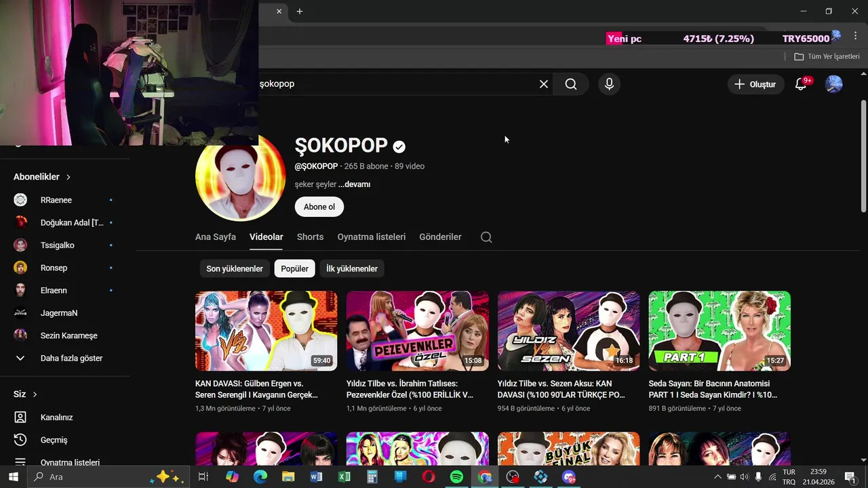Expand the Siz section arrow
This screenshot has width=868, height=488.
click(35, 394)
